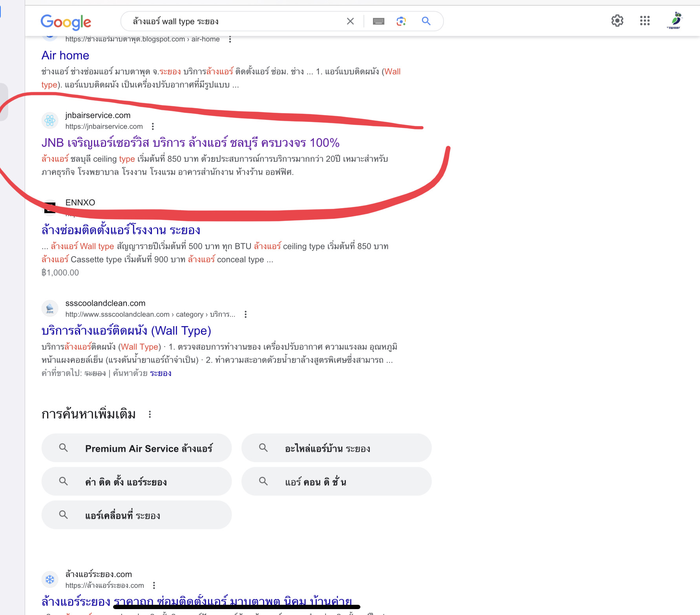Open the on-screen keyboard input tool
The image size is (700, 615).
tap(378, 21)
